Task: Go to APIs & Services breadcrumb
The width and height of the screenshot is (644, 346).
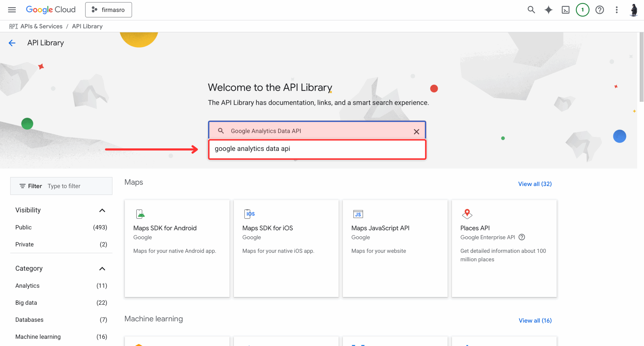Action: (42, 26)
